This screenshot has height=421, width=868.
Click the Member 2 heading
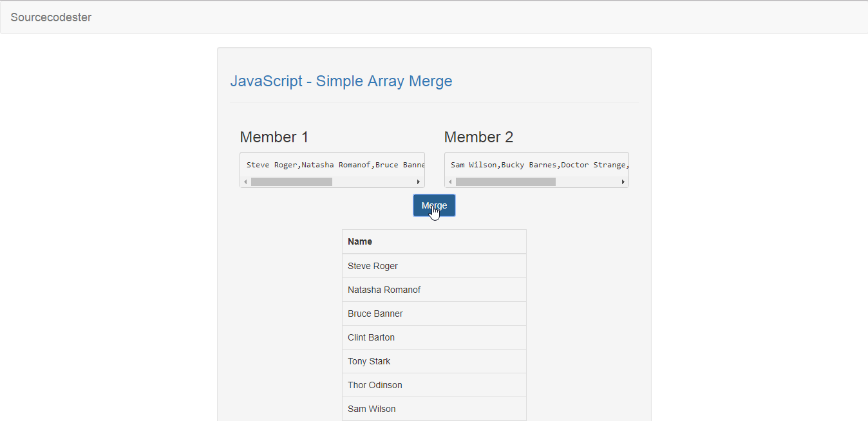pos(478,137)
